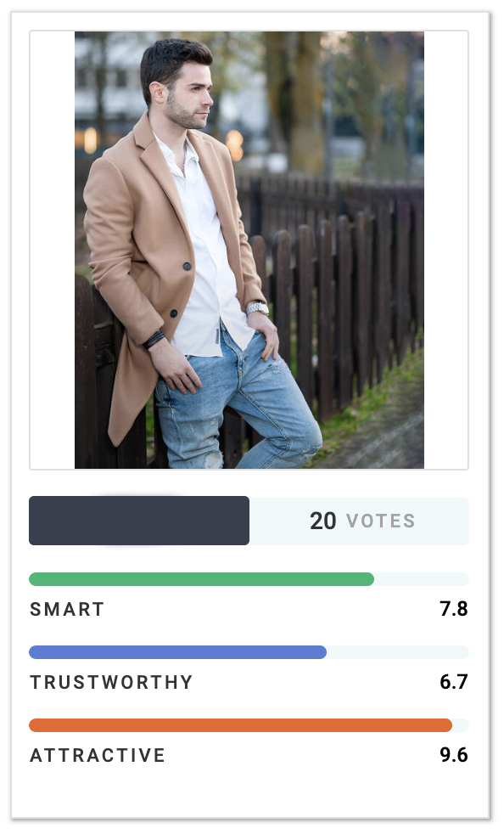Click the 6.7 trustworthy score
Screen dimensions: 504x834
click(453, 682)
